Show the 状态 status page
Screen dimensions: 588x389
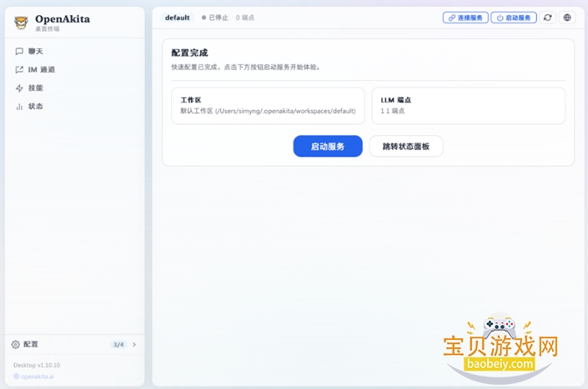click(x=35, y=107)
